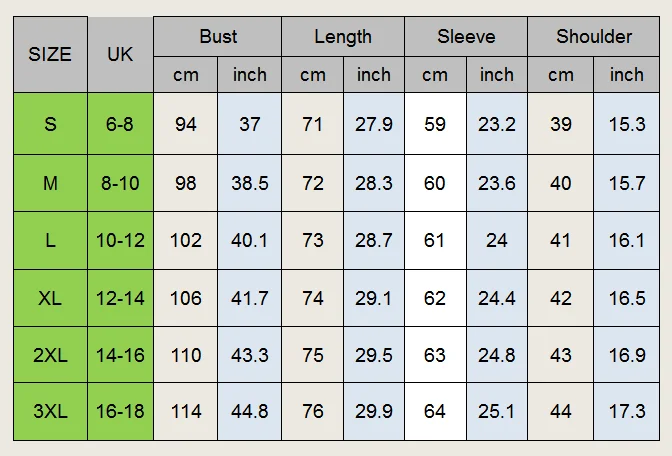Click sleeve inch value 24.8

[497, 355]
